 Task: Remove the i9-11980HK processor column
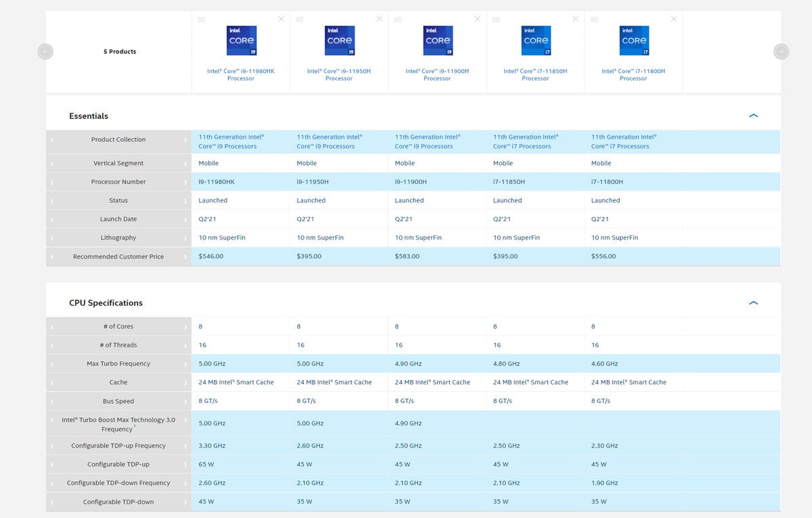[281, 19]
